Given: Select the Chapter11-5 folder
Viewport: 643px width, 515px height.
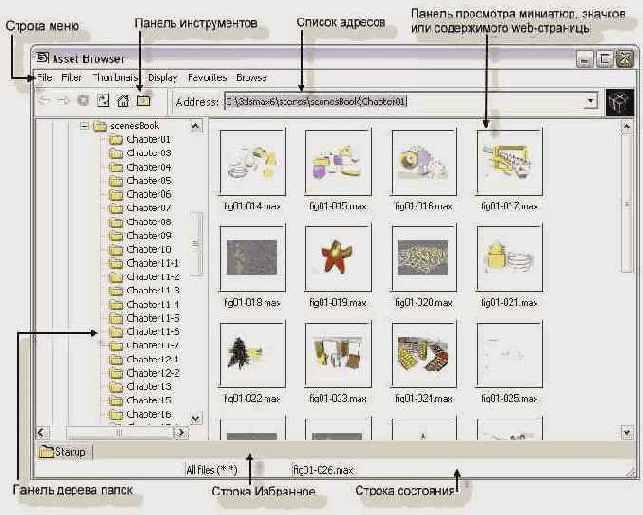Looking at the screenshot, I should pyautogui.click(x=144, y=318).
